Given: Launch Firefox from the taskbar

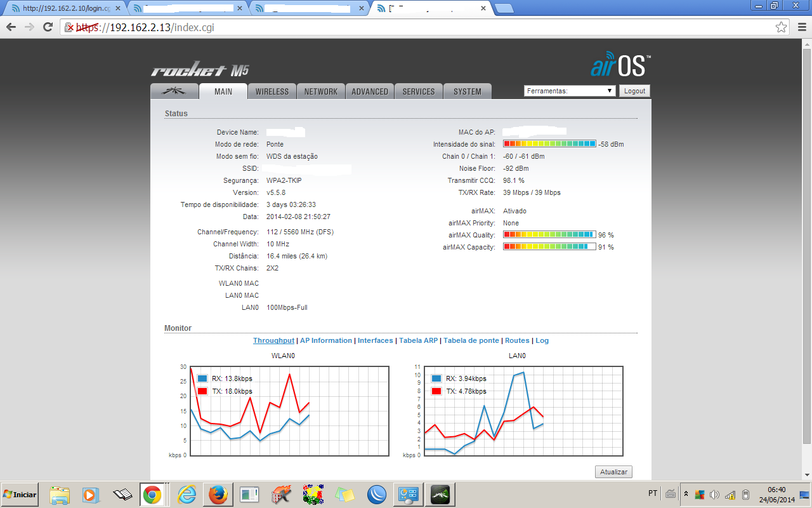Looking at the screenshot, I should click(x=218, y=494).
